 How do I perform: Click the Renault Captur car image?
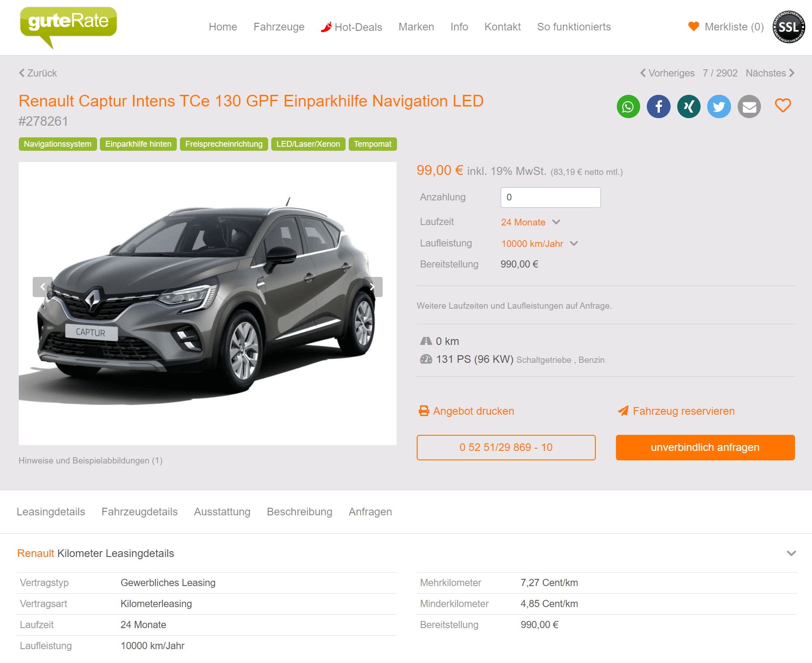[x=208, y=303]
